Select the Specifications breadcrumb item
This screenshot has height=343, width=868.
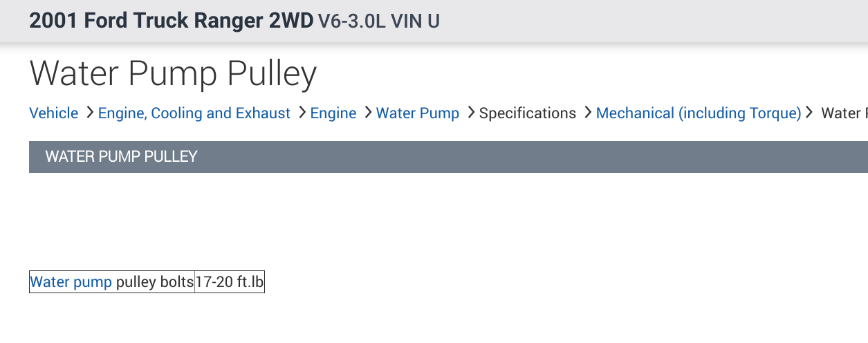click(527, 113)
